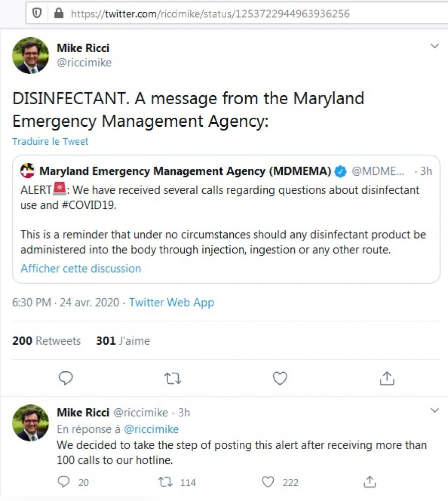Retweet the main DISINFECTANT tweet

click(x=173, y=379)
